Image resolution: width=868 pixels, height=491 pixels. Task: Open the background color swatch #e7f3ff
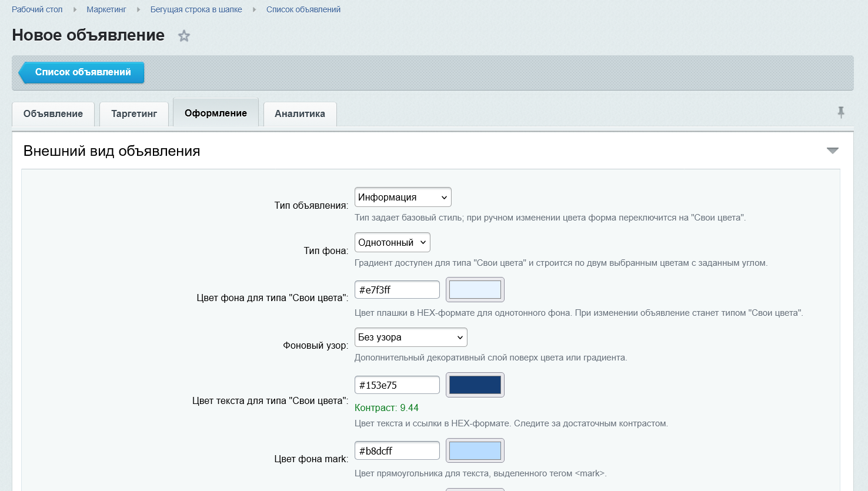475,289
